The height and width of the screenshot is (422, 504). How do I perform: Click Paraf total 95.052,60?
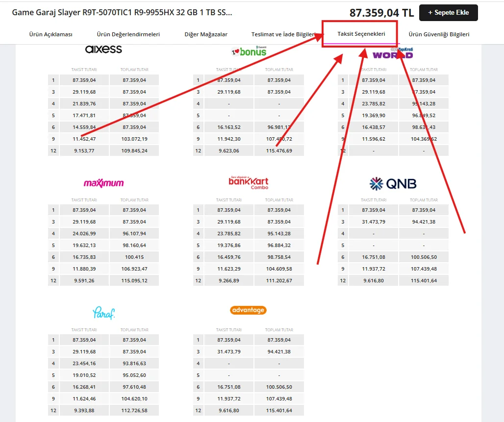(x=134, y=375)
